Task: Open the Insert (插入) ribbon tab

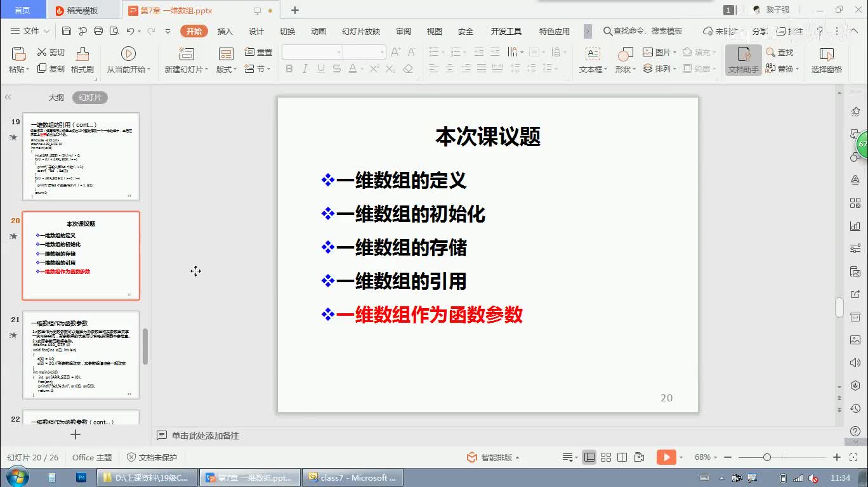Action: click(x=225, y=31)
